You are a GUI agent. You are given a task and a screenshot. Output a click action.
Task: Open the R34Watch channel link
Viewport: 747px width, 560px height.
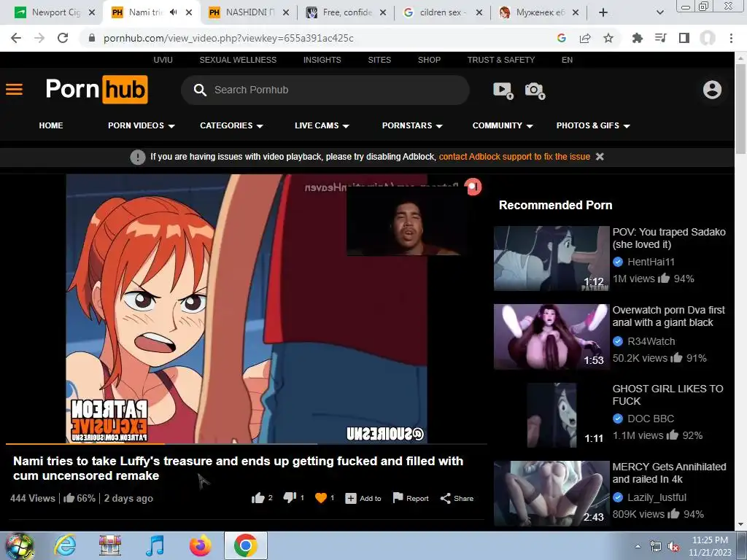click(651, 341)
